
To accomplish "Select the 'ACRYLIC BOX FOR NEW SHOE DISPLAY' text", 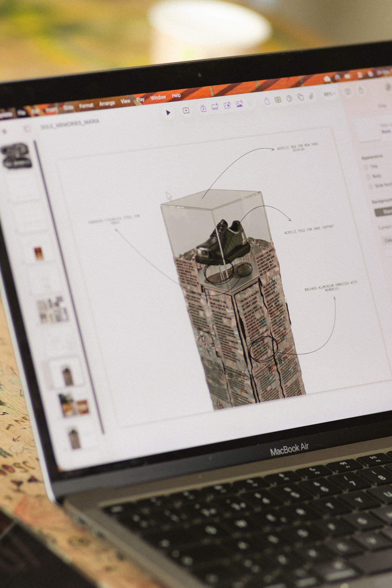I will pos(297,147).
